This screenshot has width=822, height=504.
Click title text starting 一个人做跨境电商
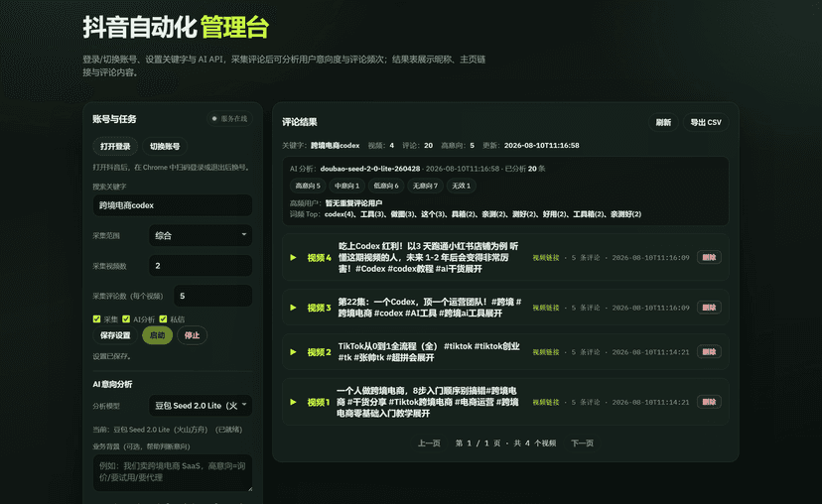click(x=427, y=402)
